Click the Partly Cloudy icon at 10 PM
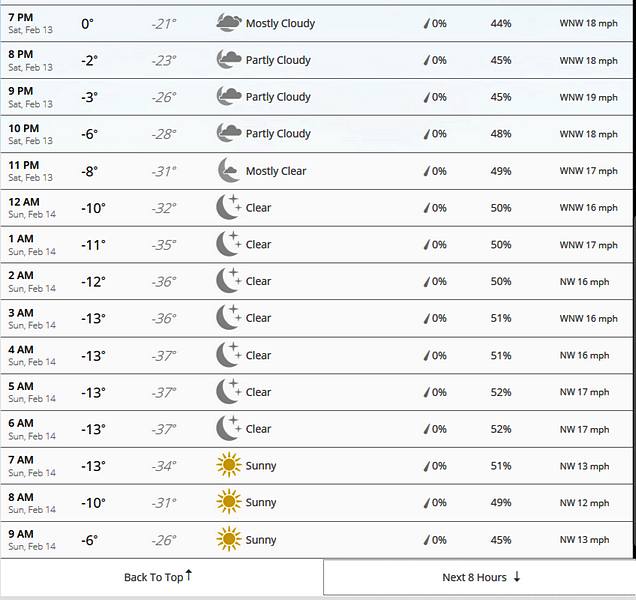Image resolution: width=636 pixels, height=600 pixels. click(229, 134)
